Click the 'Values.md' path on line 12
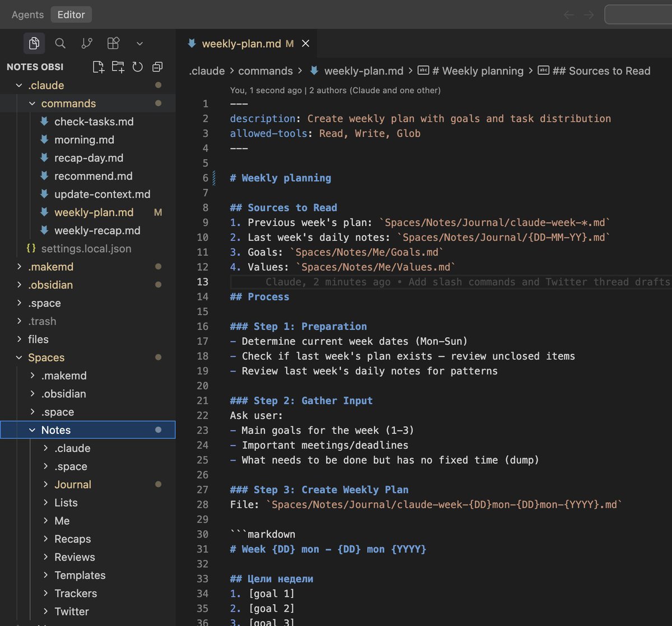The width and height of the screenshot is (672, 626). point(375,267)
